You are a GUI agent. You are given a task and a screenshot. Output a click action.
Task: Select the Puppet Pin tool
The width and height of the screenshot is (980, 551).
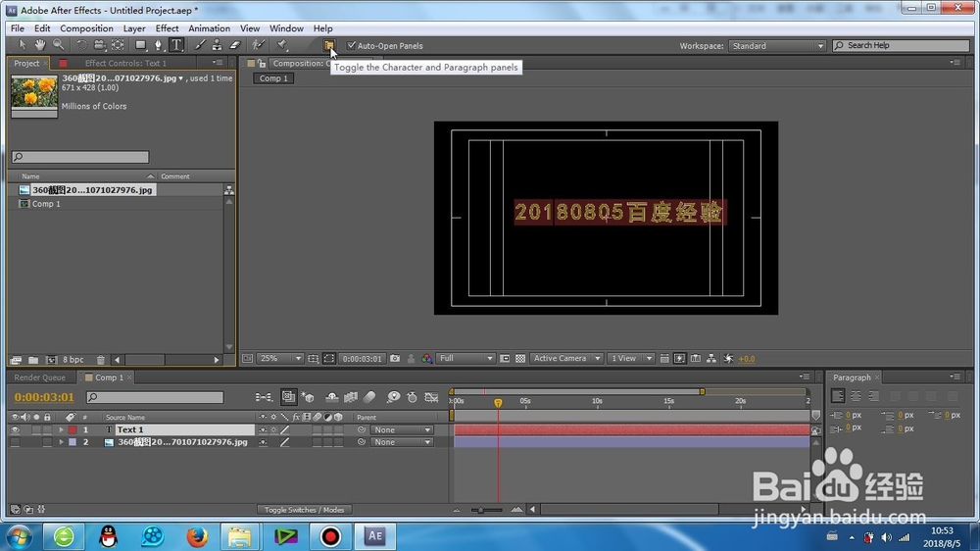[282, 45]
